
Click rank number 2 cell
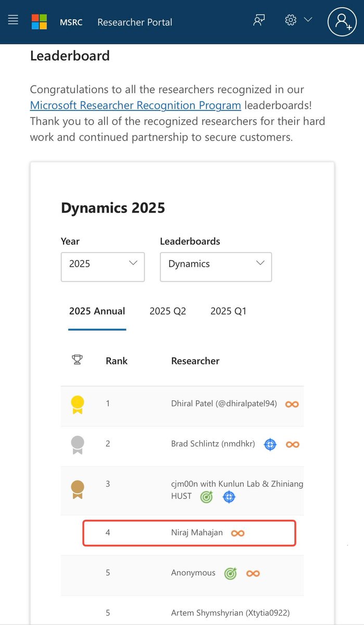tap(108, 444)
